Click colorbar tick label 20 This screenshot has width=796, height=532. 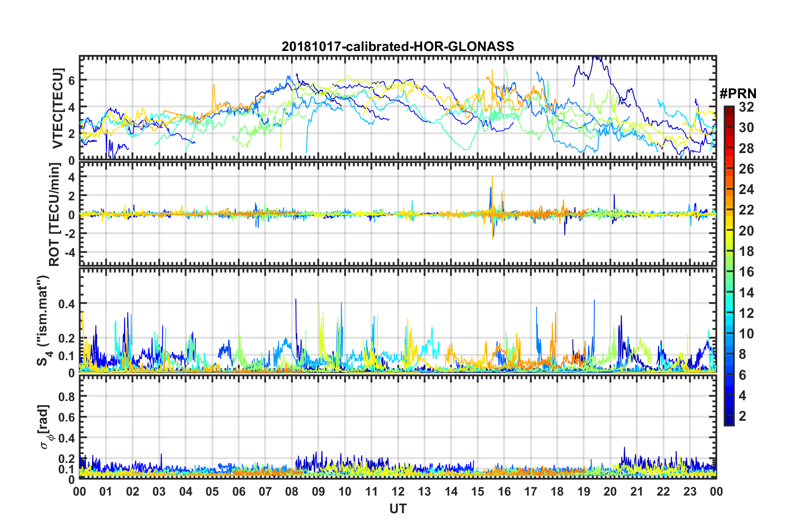(746, 231)
